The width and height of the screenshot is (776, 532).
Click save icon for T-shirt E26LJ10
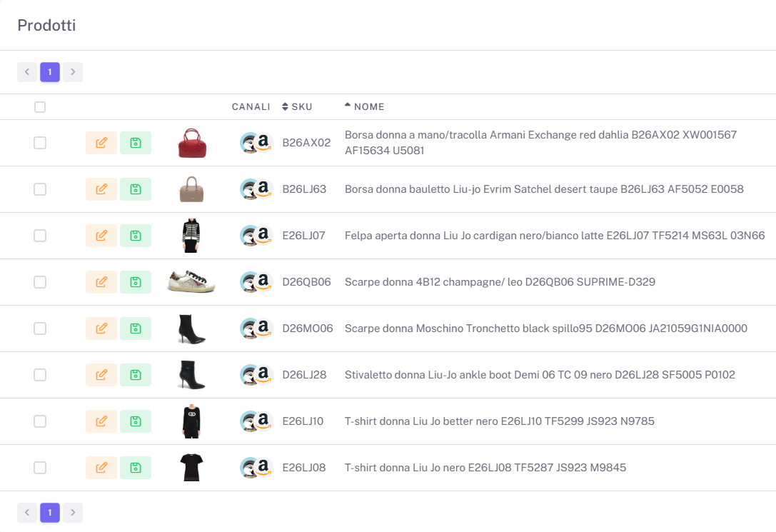pos(135,421)
